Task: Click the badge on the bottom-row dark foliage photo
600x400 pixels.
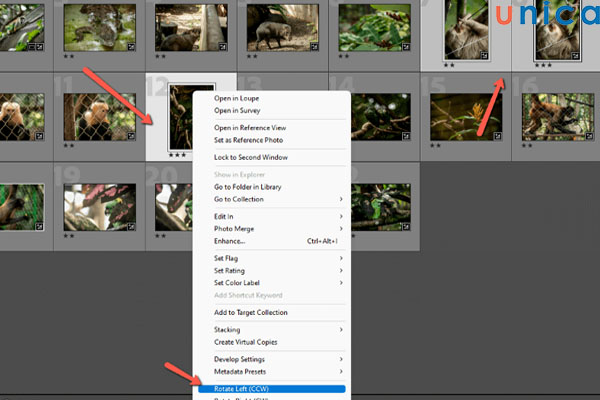Action: tap(406, 227)
